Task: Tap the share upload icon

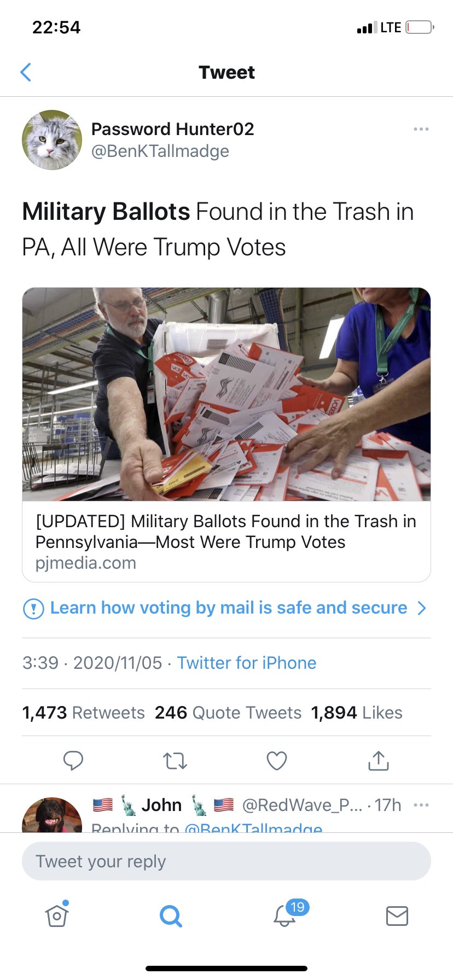Action: [379, 760]
